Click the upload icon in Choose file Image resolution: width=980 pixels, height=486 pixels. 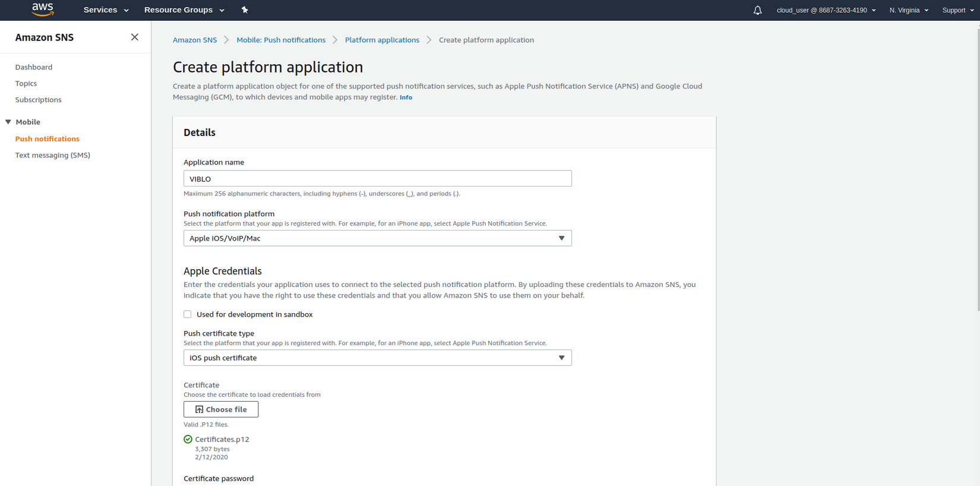199,409
